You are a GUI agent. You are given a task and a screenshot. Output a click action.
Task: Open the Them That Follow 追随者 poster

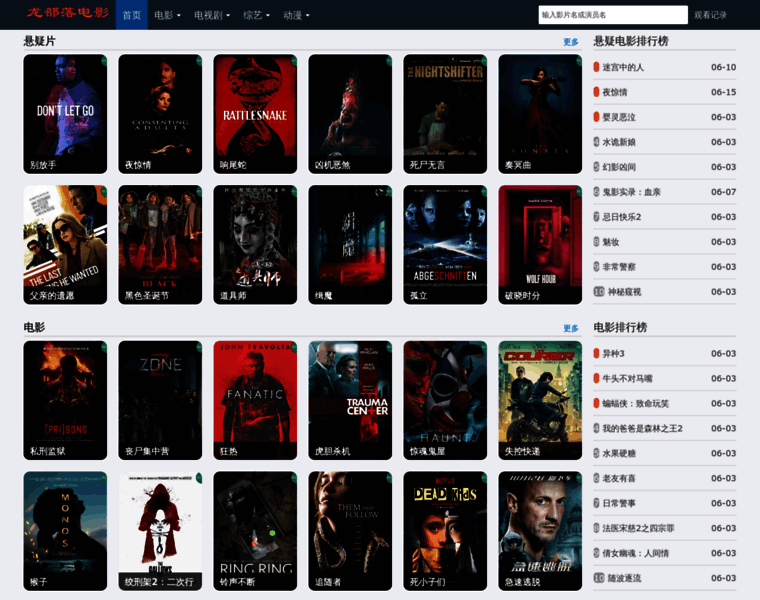pyautogui.click(x=350, y=531)
